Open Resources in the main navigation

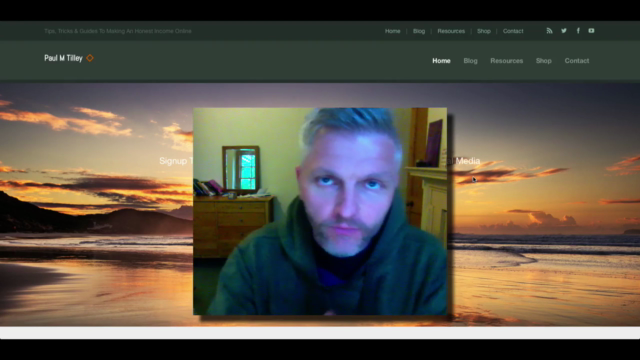click(x=507, y=61)
